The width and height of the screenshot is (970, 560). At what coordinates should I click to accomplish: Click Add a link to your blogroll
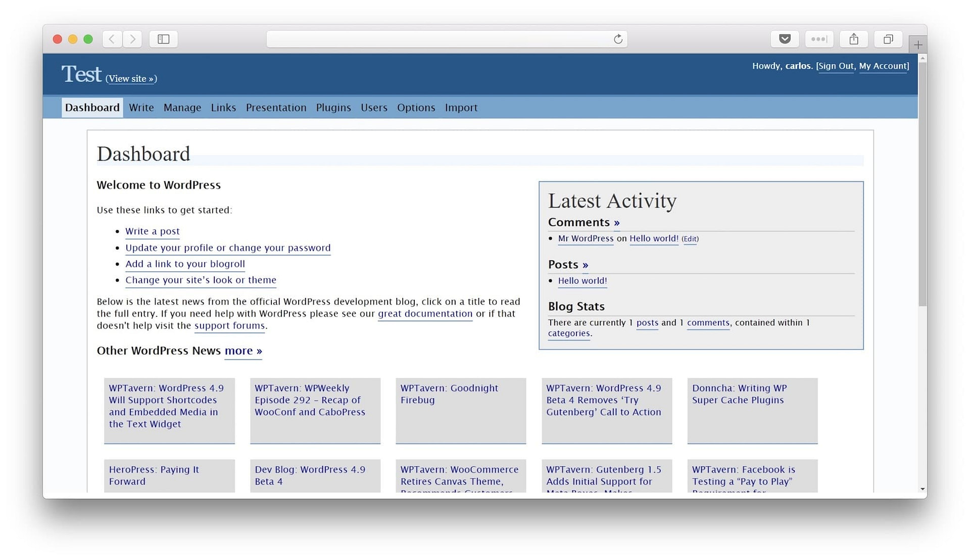click(x=185, y=264)
